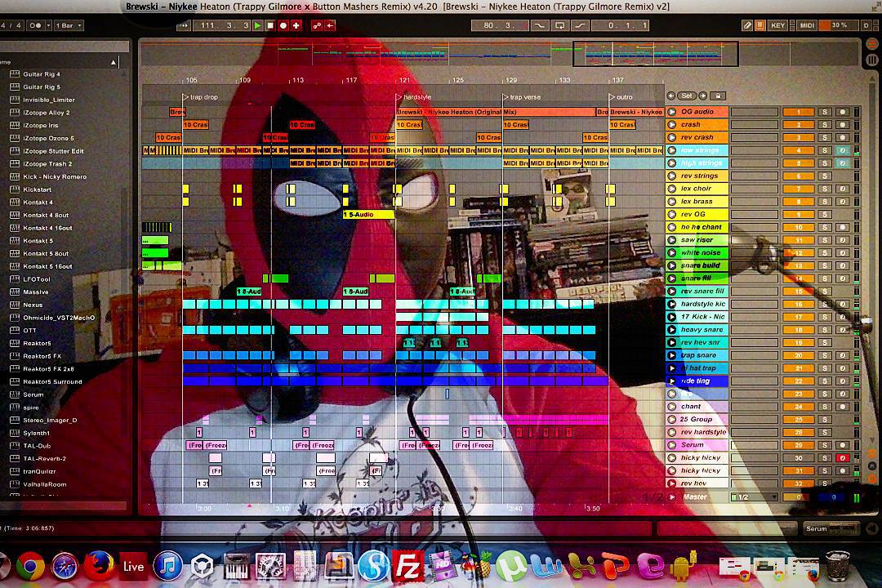This screenshot has width=882, height=588.
Task: Disarm the red-armed hicky hicky track 30
Action: coord(842,458)
